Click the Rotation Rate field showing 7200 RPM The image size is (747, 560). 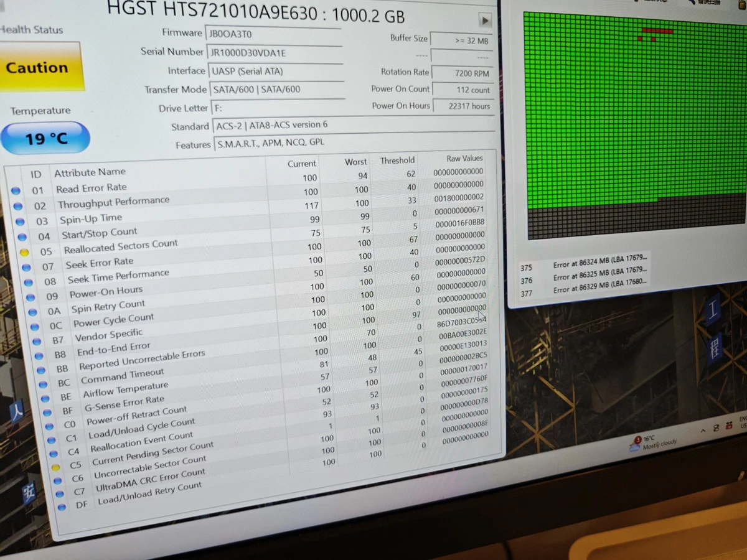(x=463, y=73)
